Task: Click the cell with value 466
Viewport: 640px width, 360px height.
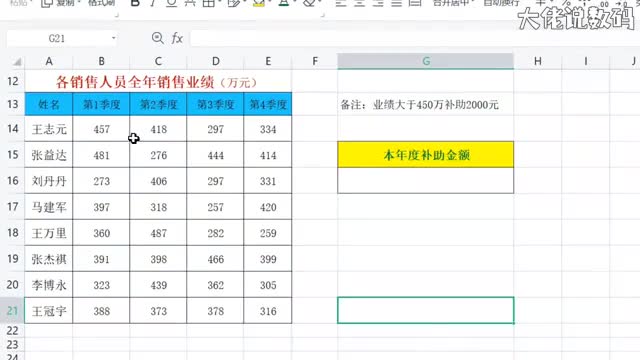Action: (215, 259)
